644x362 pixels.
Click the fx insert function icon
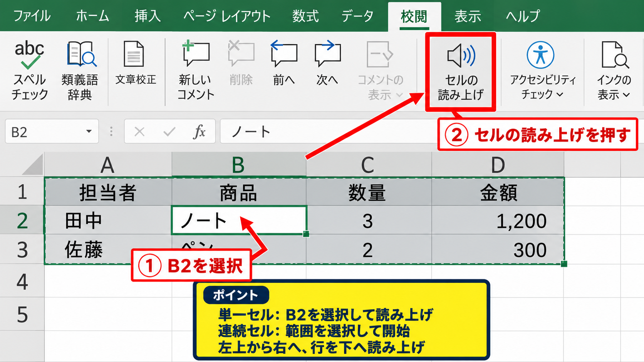tap(199, 132)
